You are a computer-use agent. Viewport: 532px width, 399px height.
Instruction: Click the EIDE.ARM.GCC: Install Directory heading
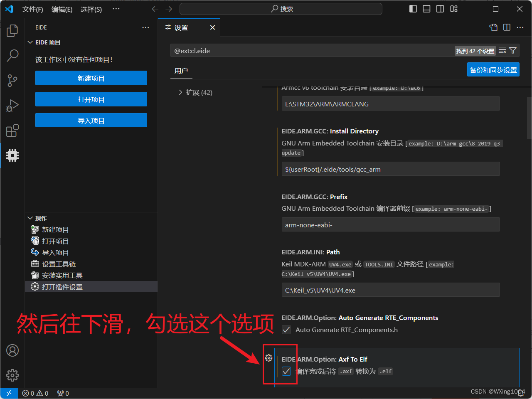(330, 131)
